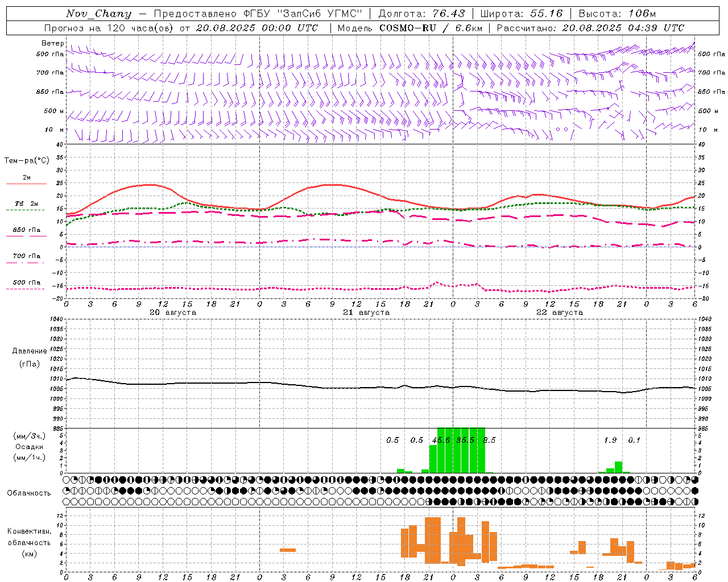Click the 'Конвективн.' convective cloud label

pos(30,531)
